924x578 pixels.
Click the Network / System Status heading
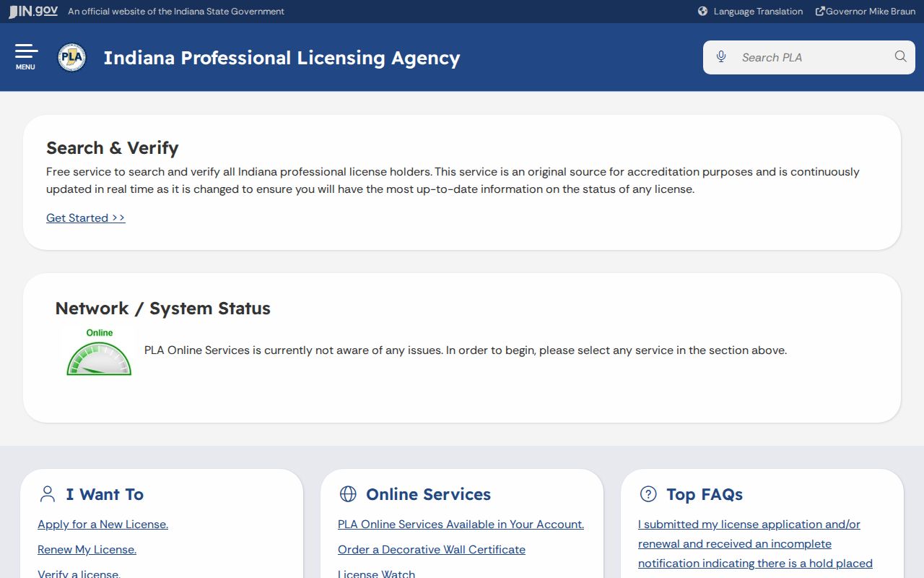[163, 309]
